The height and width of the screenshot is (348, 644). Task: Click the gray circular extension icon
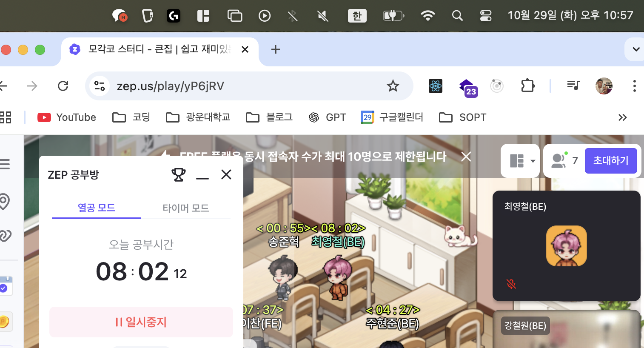[497, 86]
